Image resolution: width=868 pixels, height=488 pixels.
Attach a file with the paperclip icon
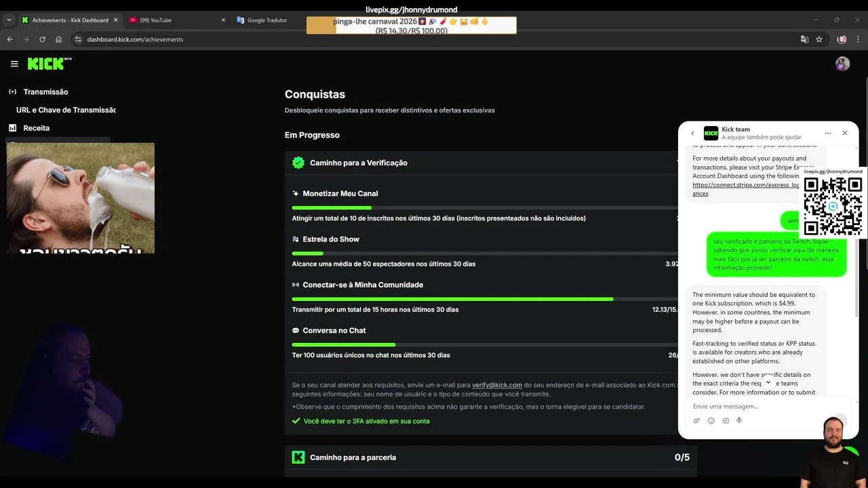click(x=696, y=421)
